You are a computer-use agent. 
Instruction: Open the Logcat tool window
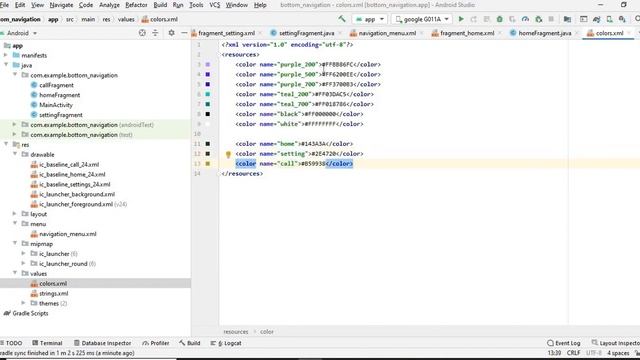(226, 343)
